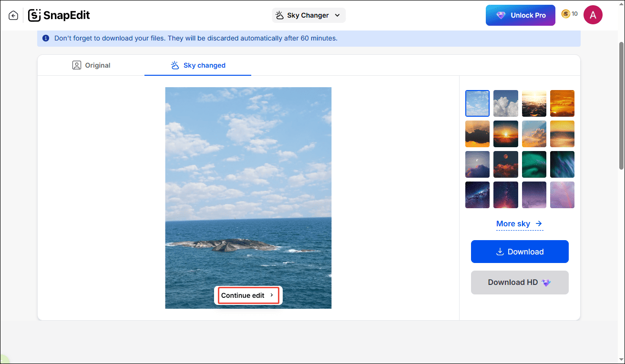Select the orange sunset sky swatch
This screenshot has width=625, height=364.
pos(562,103)
